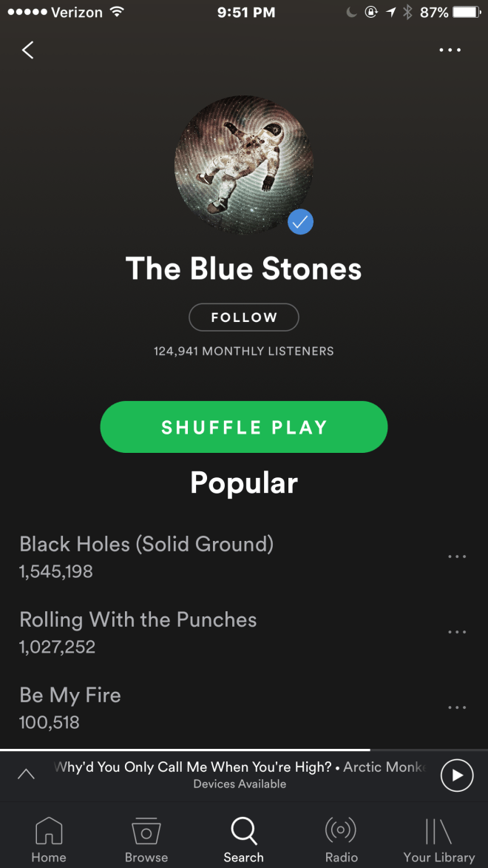The image size is (488, 868).
Task: Open the artist options three-dot menu
Action: pyautogui.click(x=450, y=50)
